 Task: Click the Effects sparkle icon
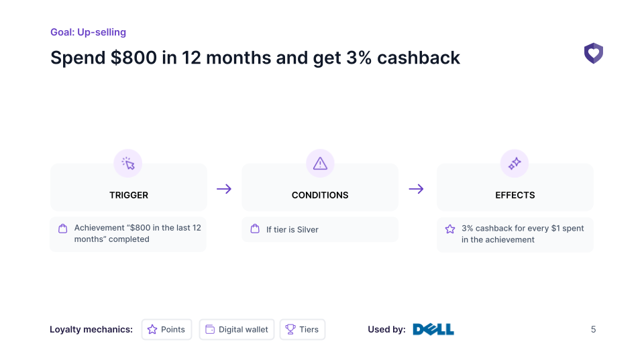click(515, 164)
